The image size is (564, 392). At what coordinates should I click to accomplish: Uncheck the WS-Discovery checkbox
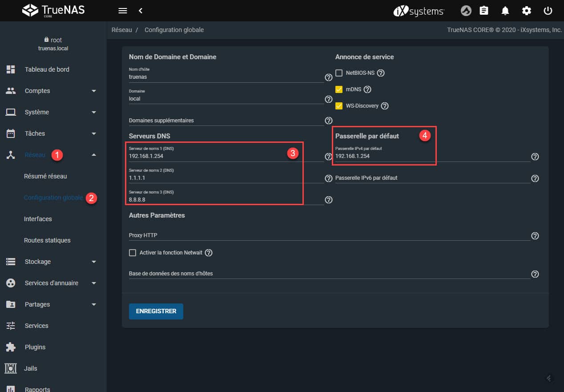(x=339, y=106)
